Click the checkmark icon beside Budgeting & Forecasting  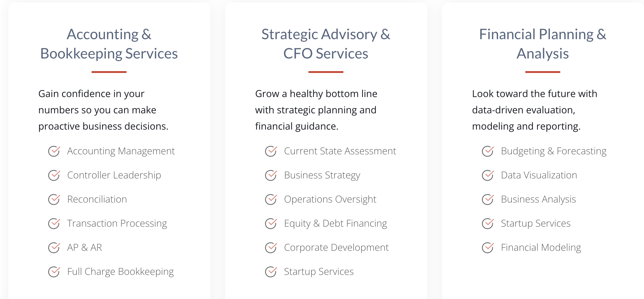[488, 151]
